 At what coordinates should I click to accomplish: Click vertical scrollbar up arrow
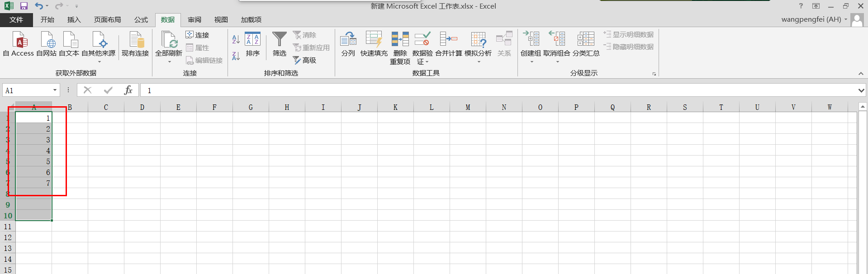coord(863,107)
